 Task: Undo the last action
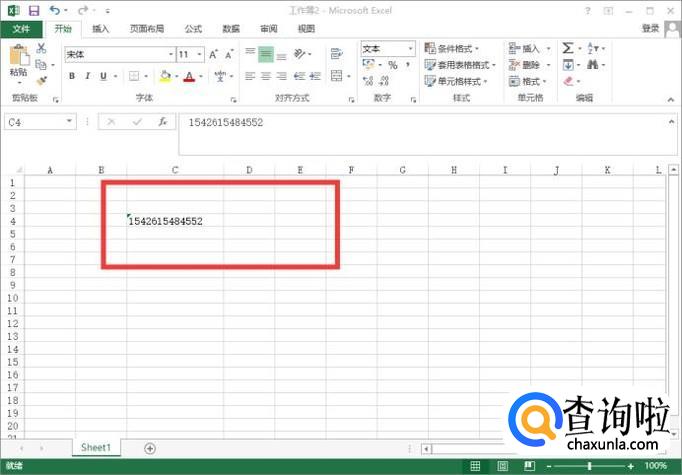tap(55, 10)
